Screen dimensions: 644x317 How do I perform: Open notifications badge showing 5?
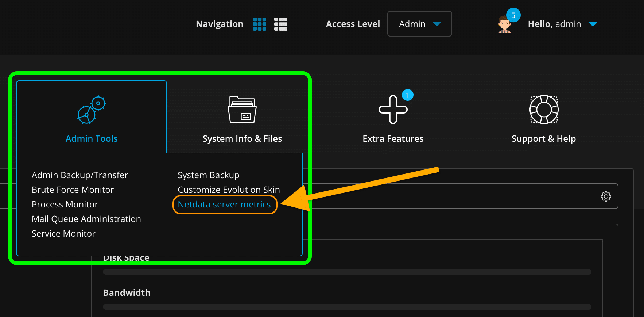pos(513,15)
